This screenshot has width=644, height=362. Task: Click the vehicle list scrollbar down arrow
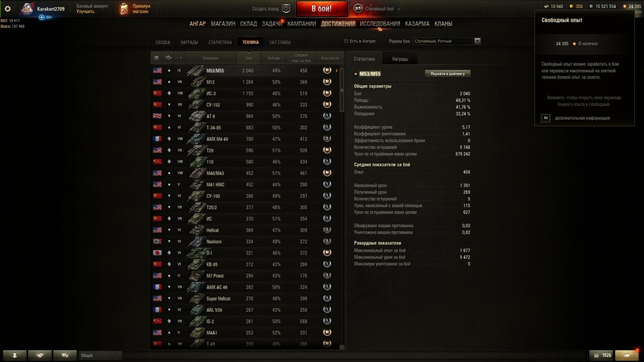(342, 347)
